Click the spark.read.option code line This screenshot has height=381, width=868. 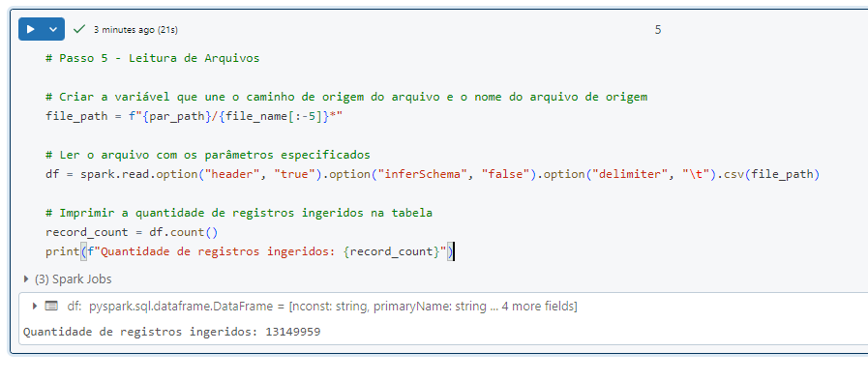pyautogui.click(x=433, y=175)
